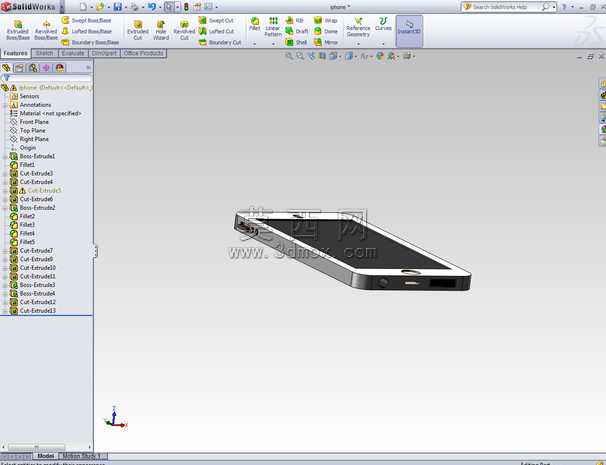Switch to the Evaluate tab

(x=73, y=53)
